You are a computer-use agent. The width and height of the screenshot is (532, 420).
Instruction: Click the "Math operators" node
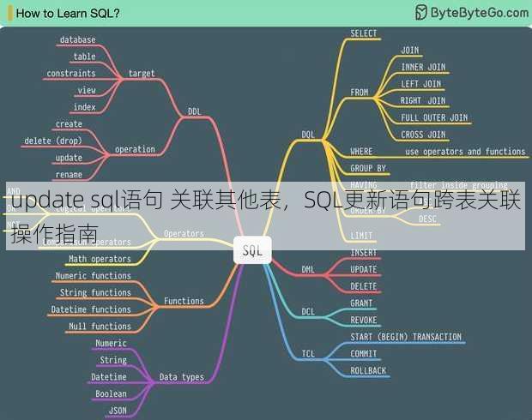click(x=100, y=259)
